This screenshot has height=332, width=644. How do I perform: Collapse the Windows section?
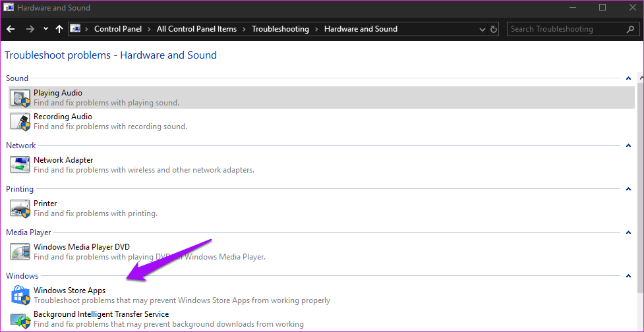[628, 276]
